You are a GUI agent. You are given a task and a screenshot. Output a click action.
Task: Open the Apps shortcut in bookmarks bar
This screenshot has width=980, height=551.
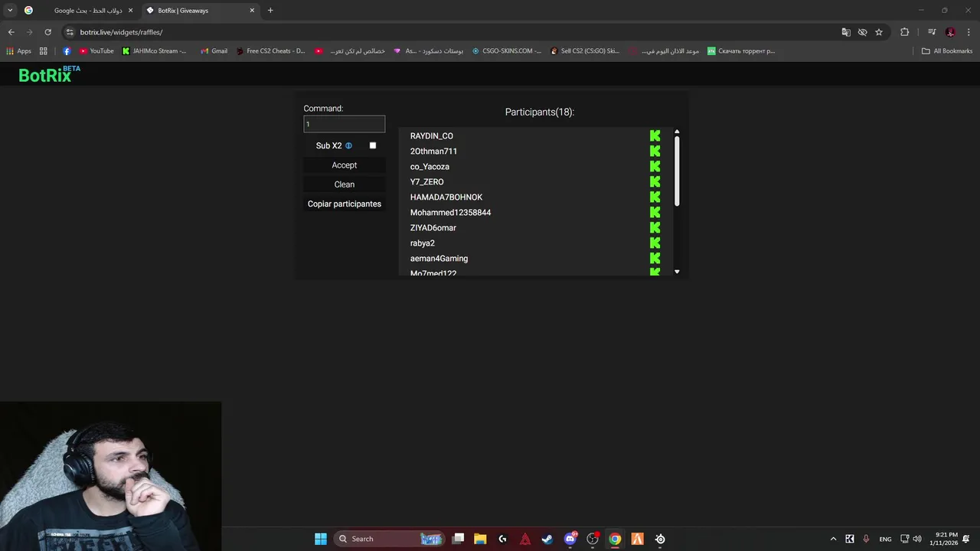(18, 51)
